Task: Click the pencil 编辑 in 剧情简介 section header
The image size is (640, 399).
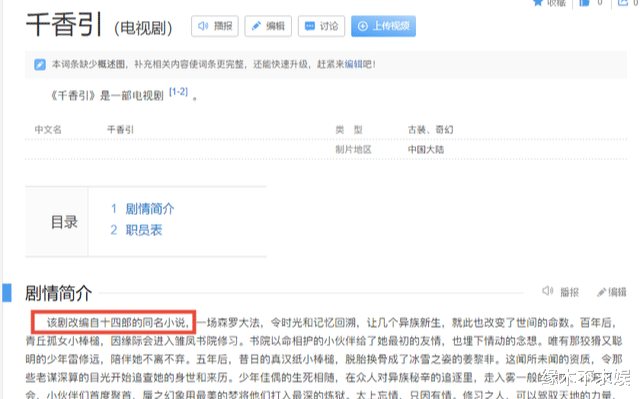Action: (611, 292)
